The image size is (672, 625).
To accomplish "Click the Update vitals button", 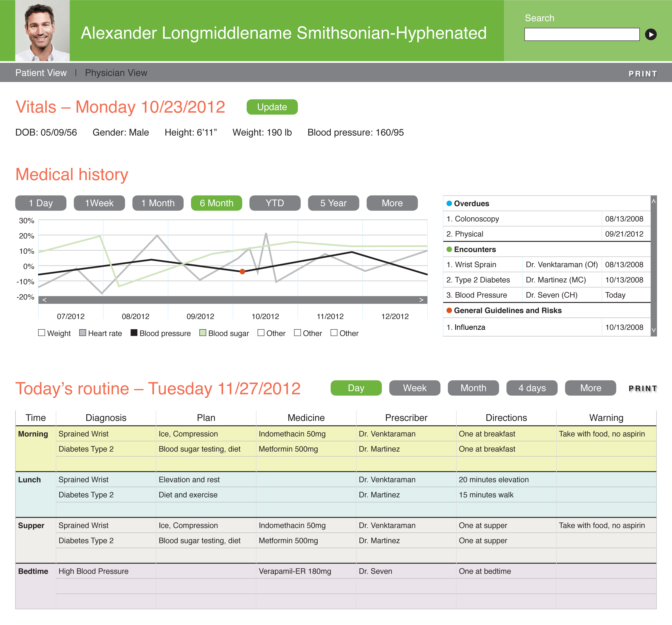I will pyautogui.click(x=272, y=107).
